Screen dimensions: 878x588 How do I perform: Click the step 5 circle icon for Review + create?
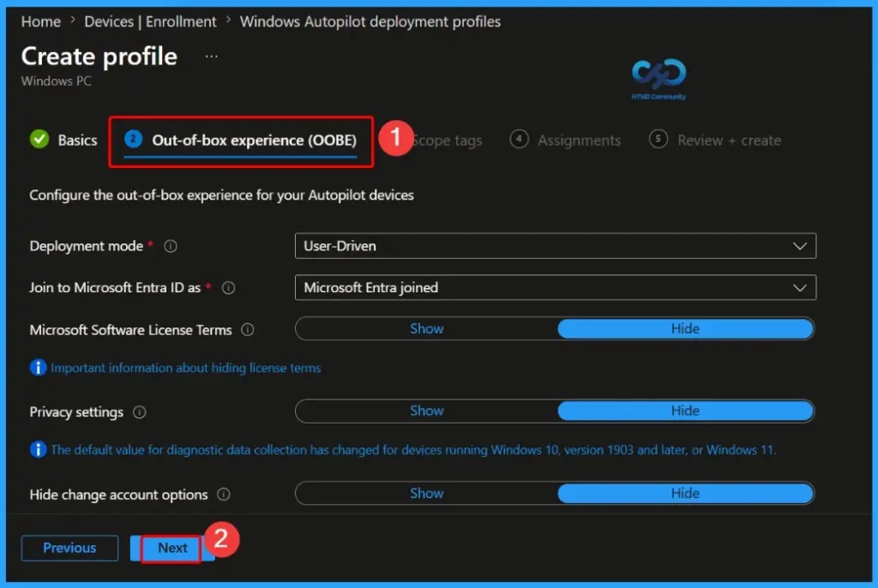pos(658,139)
